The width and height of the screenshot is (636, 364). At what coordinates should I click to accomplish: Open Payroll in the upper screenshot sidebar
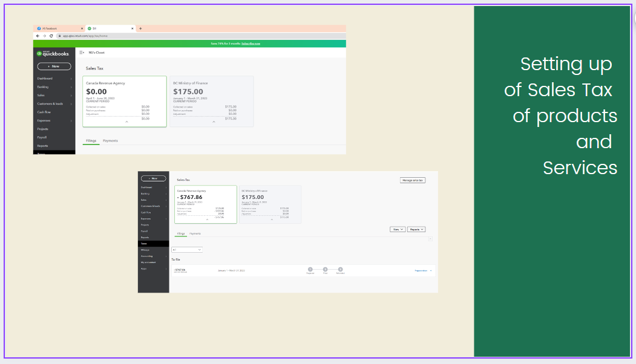click(42, 137)
